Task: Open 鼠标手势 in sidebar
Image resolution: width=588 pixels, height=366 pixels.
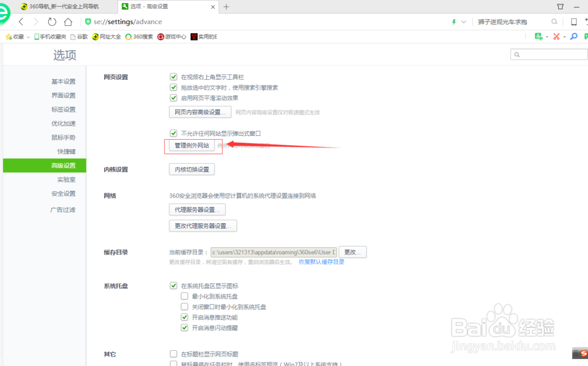Action: (64, 137)
